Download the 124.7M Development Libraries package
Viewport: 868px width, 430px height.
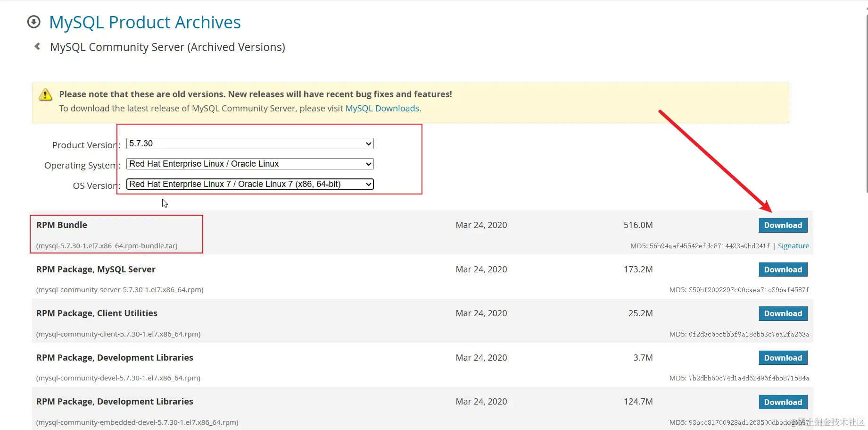pyautogui.click(x=783, y=402)
